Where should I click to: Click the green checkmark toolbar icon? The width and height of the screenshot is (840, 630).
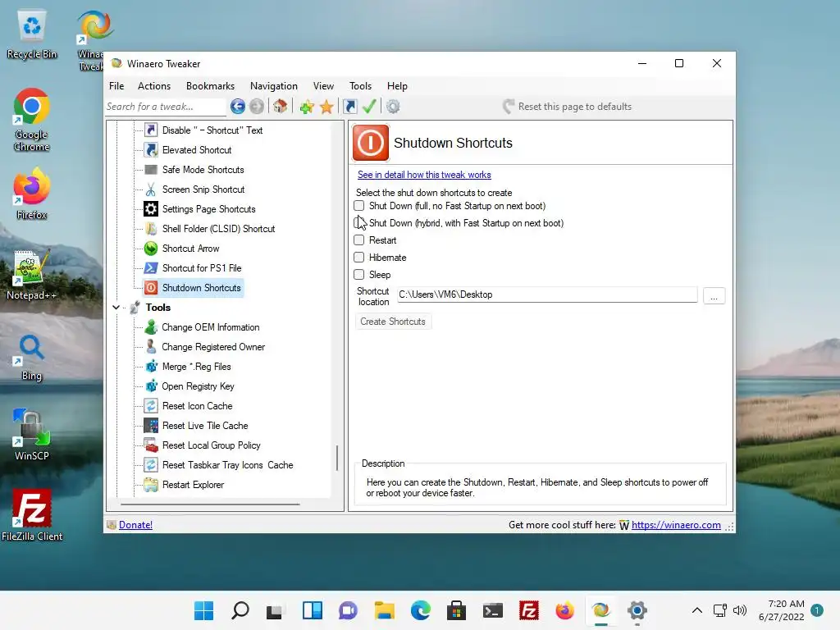pos(369,106)
